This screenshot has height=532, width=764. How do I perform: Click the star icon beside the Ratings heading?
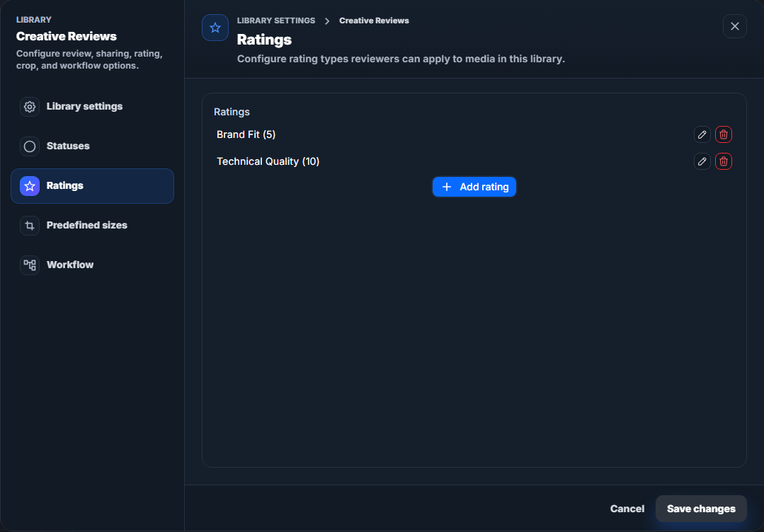point(215,28)
